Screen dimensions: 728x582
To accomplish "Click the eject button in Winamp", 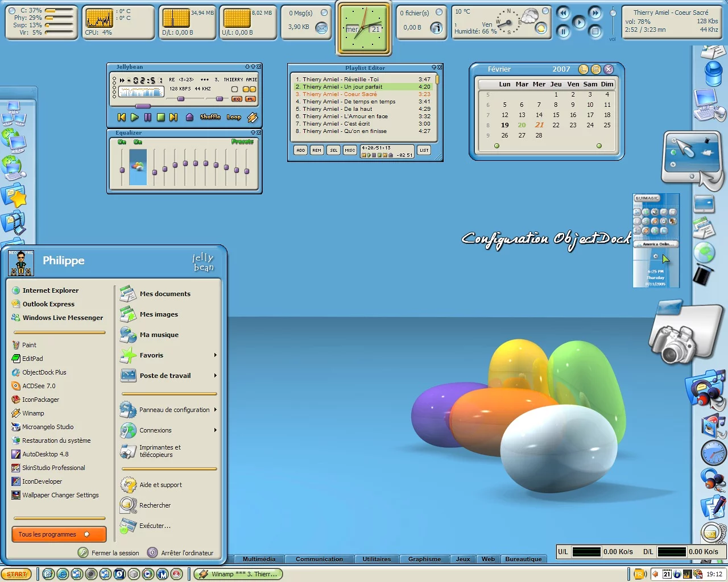I will (189, 117).
